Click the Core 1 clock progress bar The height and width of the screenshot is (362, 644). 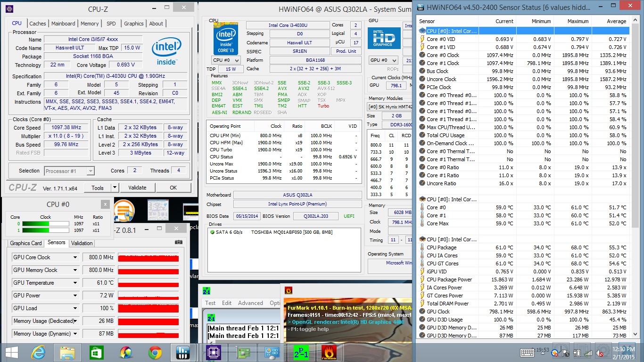(46, 230)
